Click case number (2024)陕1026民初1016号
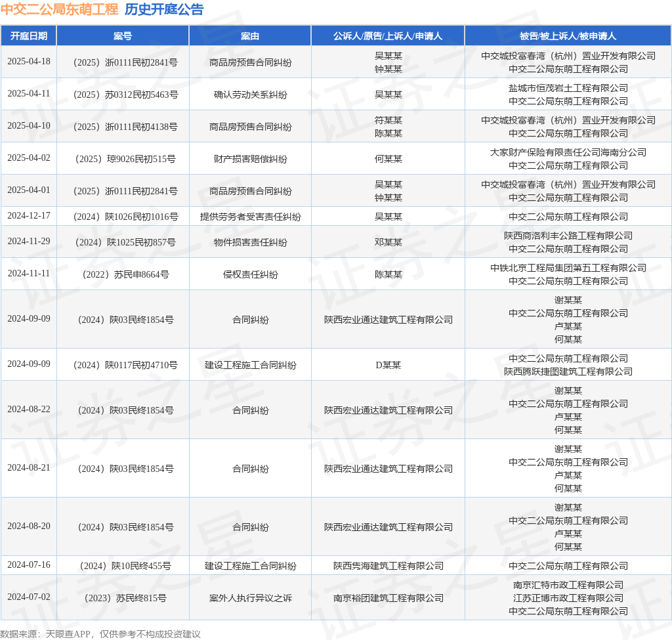672x640 pixels. point(125,217)
